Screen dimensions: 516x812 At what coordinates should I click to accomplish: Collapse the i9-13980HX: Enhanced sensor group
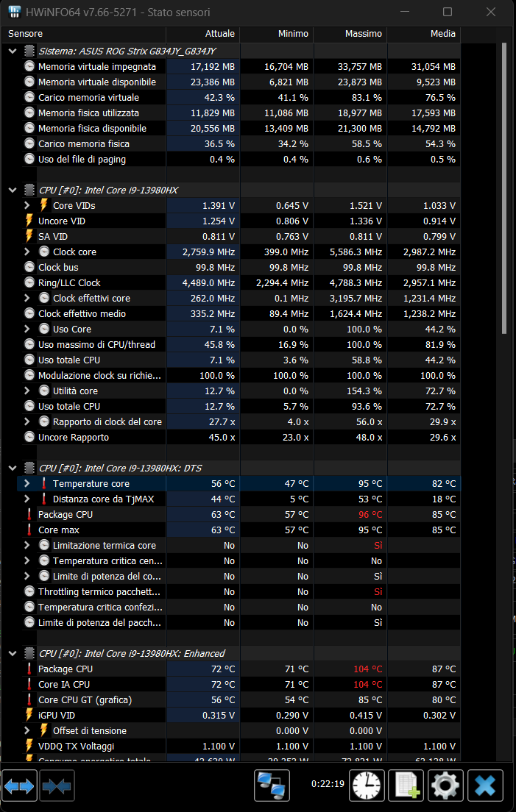(x=13, y=654)
